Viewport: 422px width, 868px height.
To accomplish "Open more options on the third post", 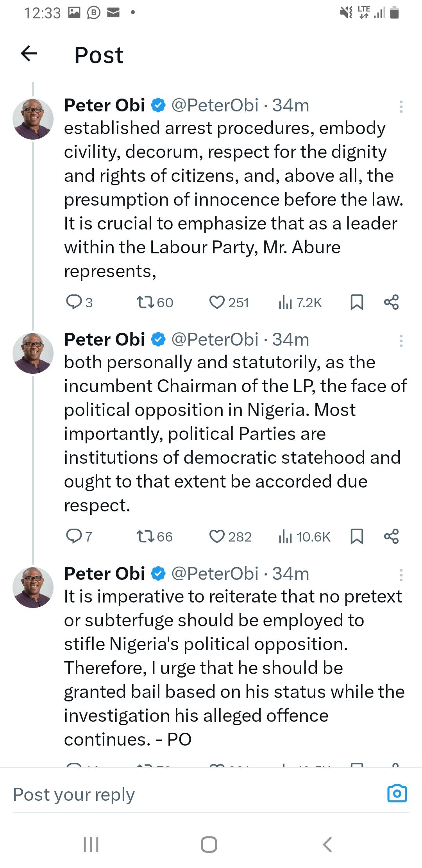I will click(x=401, y=575).
